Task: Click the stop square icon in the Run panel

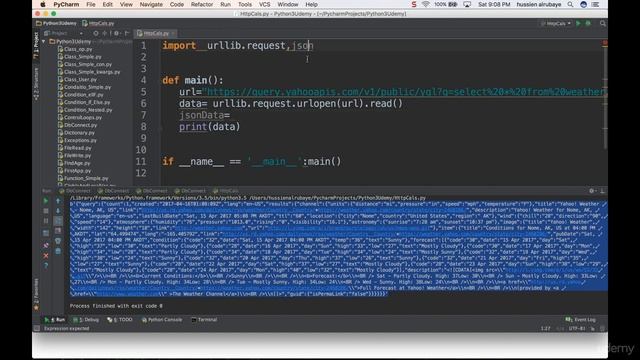Action: coord(46,211)
